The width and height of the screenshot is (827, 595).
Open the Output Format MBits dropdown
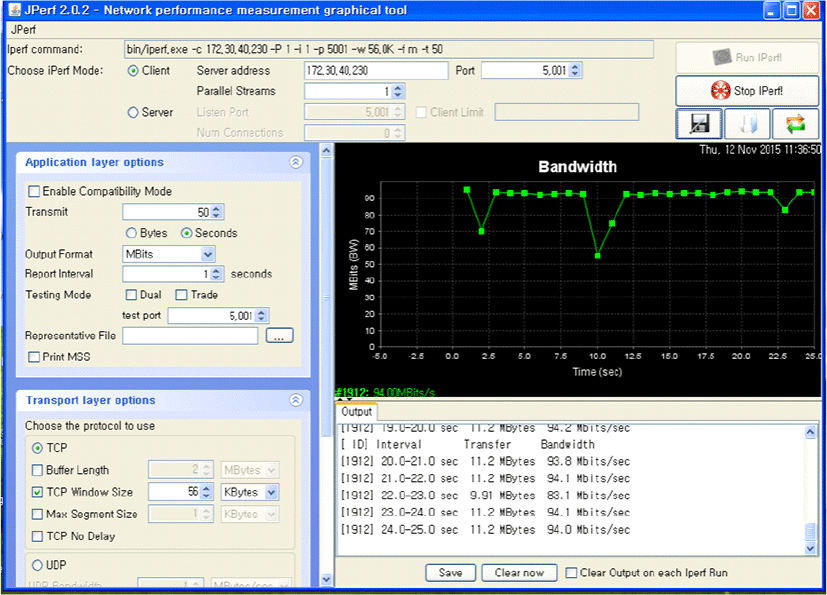[208, 254]
